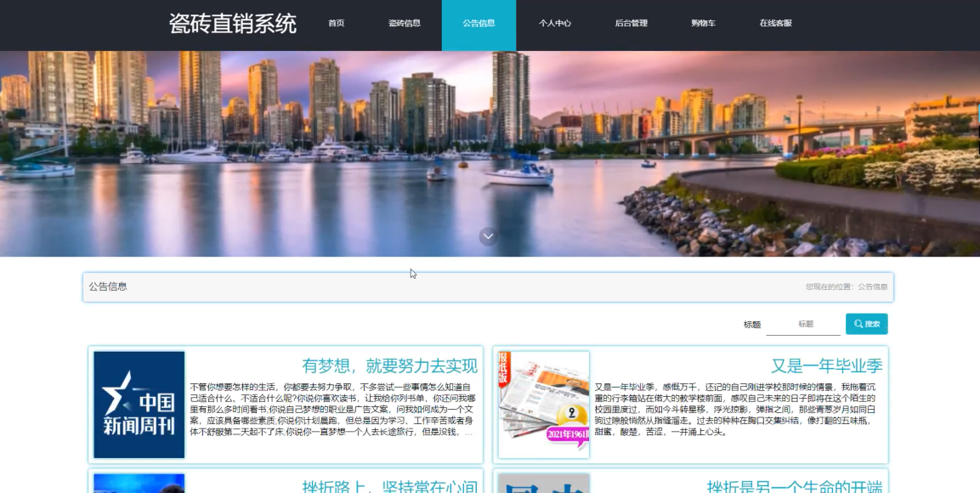The image size is (980, 493).
Task: Open the 中国新闻周刊 thumbnail image
Action: coord(139,405)
